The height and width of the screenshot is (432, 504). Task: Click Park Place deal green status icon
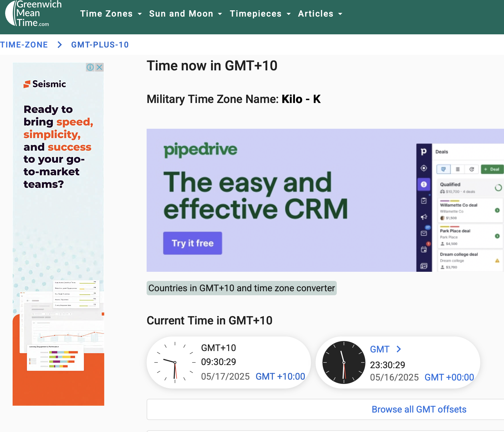point(497,236)
